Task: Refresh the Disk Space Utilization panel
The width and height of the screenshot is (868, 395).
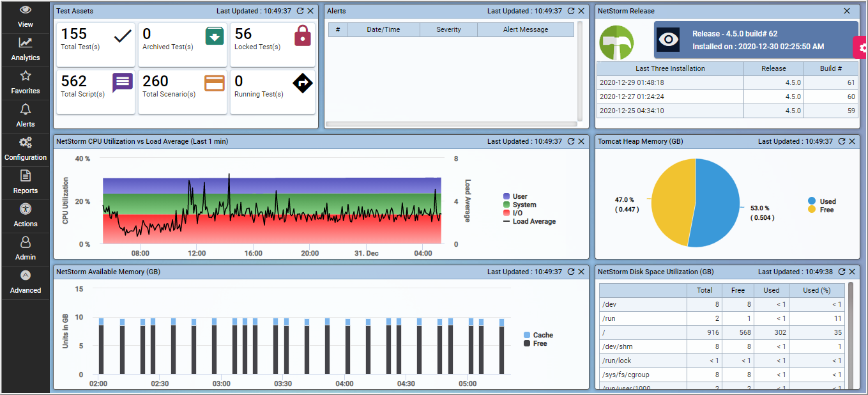Action: click(842, 272)
